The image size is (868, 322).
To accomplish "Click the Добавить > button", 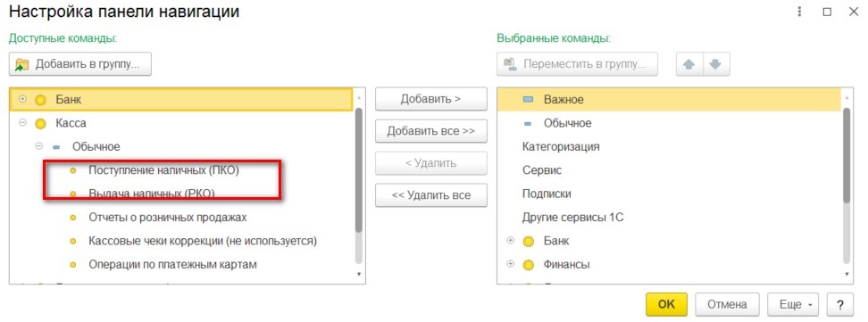I will [x=431, y=99].
